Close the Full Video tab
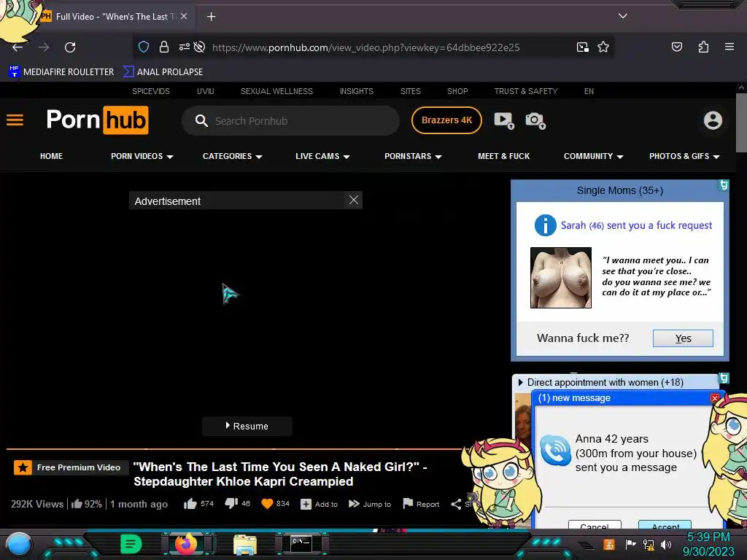Viewport: 747px width, 560px height. [184, 16]
